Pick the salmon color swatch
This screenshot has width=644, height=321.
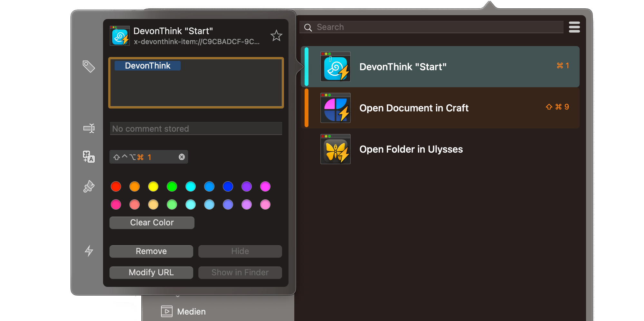pos(135,204)
